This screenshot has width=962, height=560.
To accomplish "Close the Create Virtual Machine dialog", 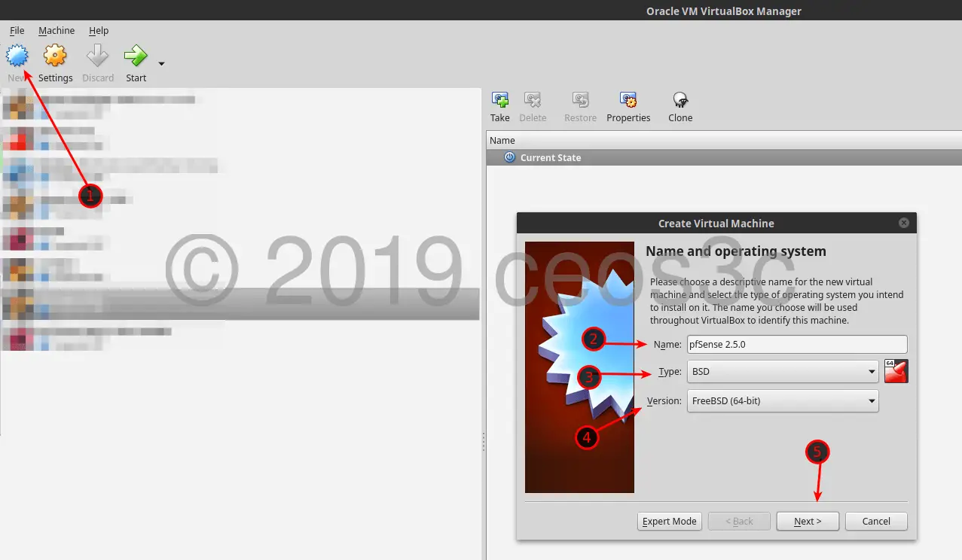I will click(x=904, y=223).
